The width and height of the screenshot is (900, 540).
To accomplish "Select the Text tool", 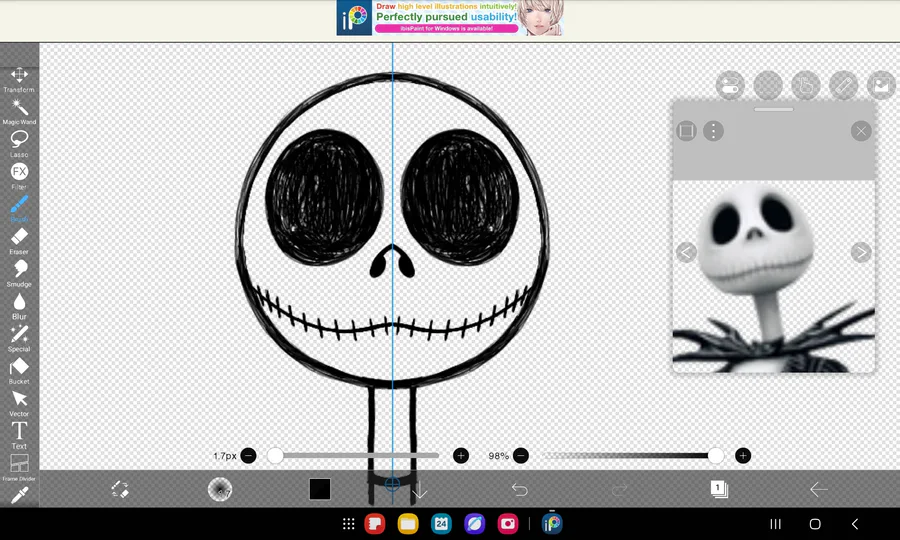I will coord(19,435).
